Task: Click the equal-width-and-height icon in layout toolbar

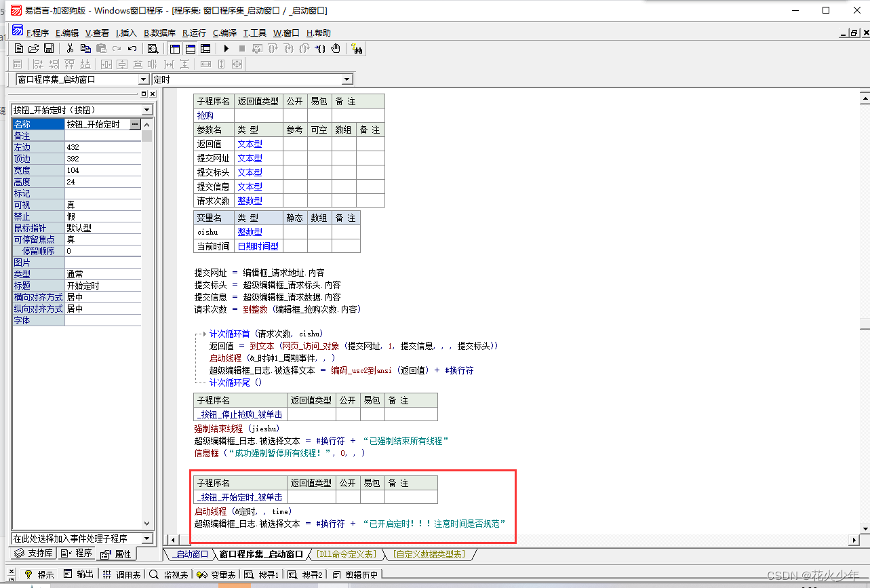Action: pos(237,64)
